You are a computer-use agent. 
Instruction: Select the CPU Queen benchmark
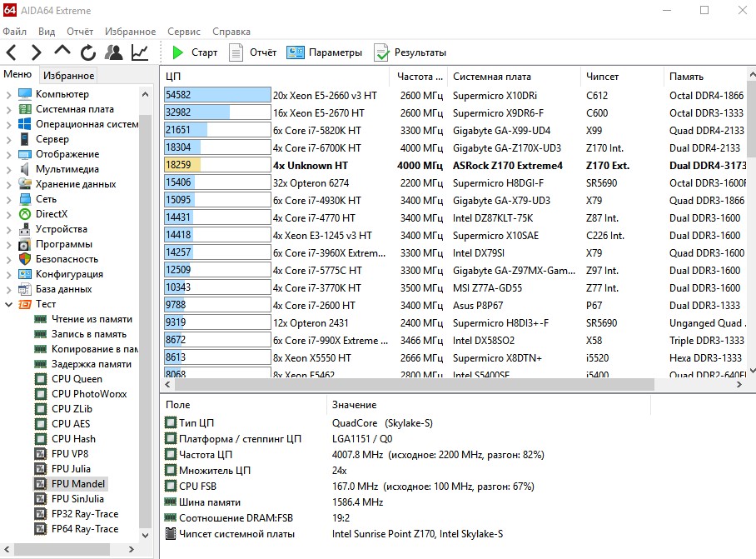(77, 379)
